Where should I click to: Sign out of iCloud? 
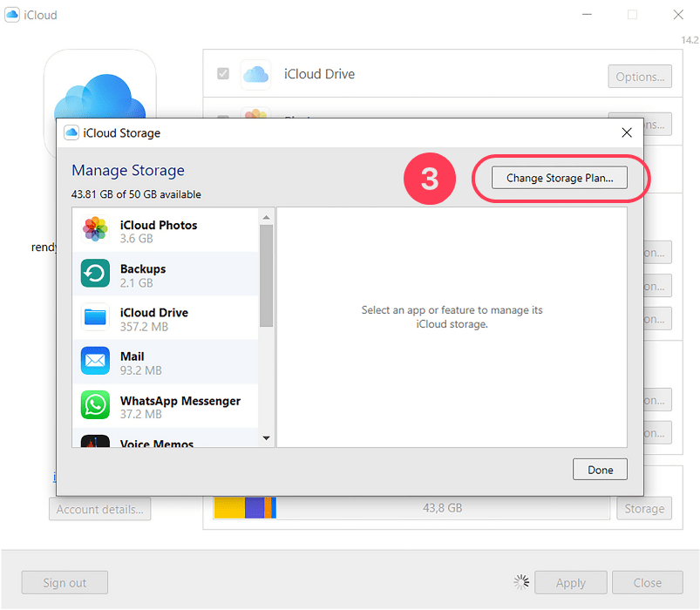pos(64,582)
